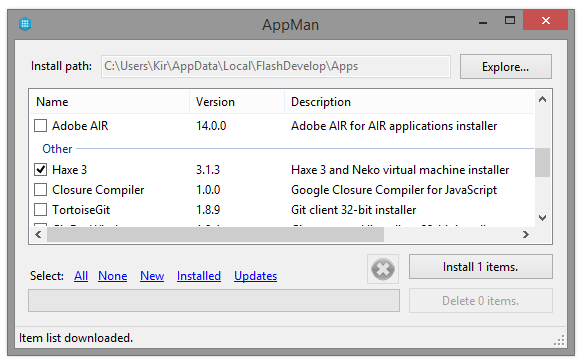Uncheck the Haxe 3 checkbox
This screenshot has height=363, width=584.
point(40,170)
